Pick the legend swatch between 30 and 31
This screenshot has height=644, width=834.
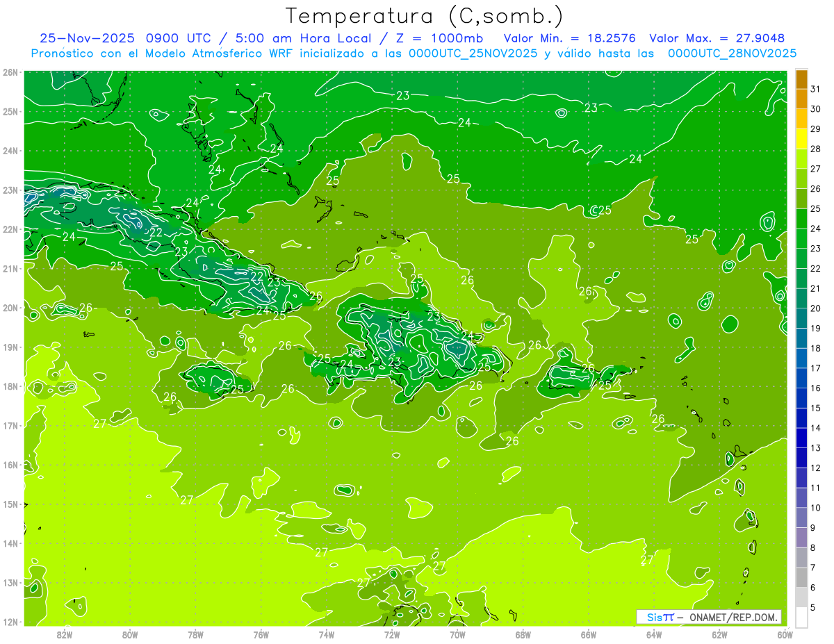click(x=801, y=99)
